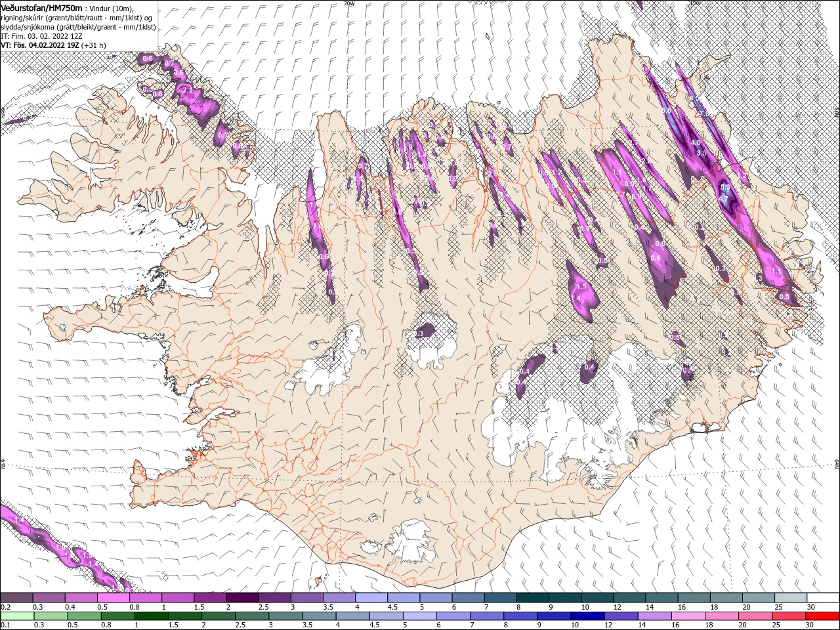Click the darkest purple swatch in the snow legend
The image size is (840, 630).
coord(242,598)
